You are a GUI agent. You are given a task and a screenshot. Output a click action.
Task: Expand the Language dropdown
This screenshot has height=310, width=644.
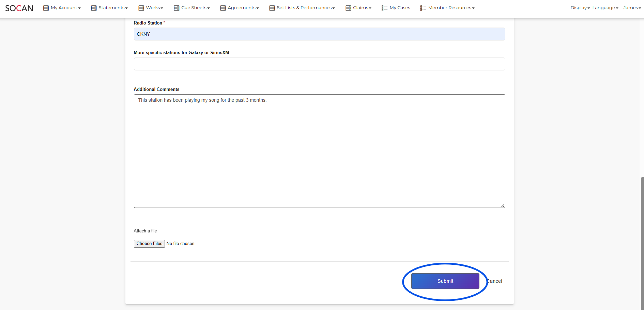pyautogui.click(x=605, y=8)
